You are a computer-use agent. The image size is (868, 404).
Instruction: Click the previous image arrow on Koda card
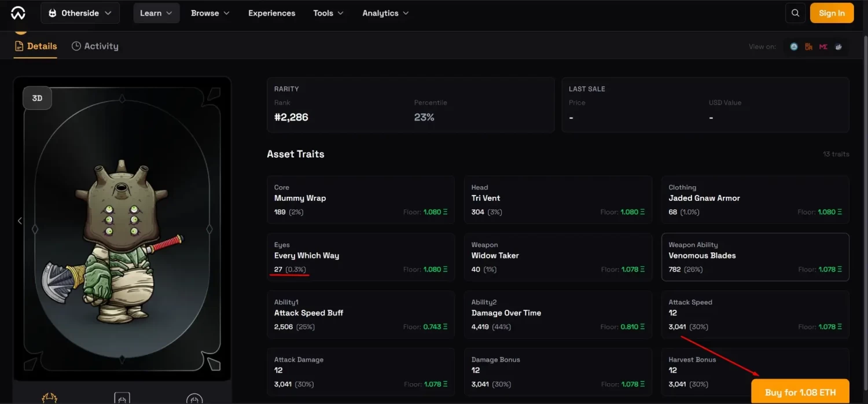pos(20,221)
